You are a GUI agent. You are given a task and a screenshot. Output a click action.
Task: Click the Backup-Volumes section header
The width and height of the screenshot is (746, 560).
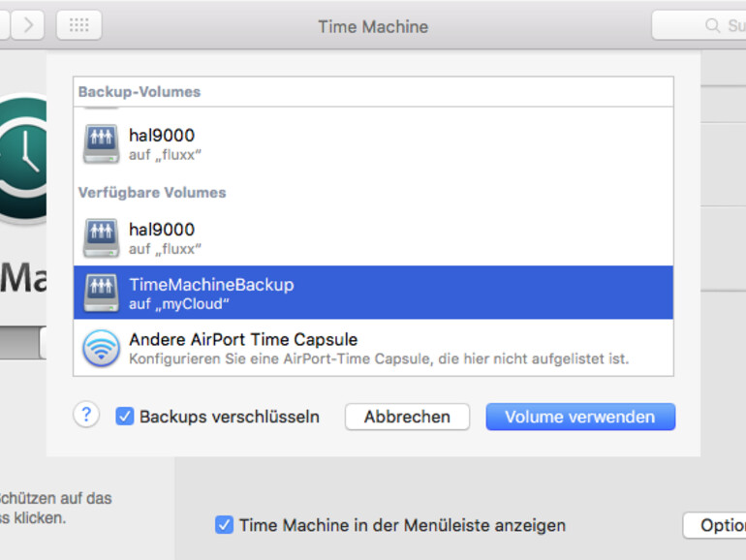tap(140, 92)
